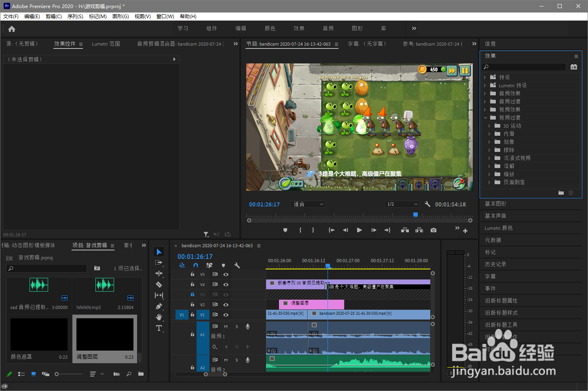The width and height of the screenshot is (588, 391).
Task: Open the 历史记录 panel
Action: coord(496,265)
